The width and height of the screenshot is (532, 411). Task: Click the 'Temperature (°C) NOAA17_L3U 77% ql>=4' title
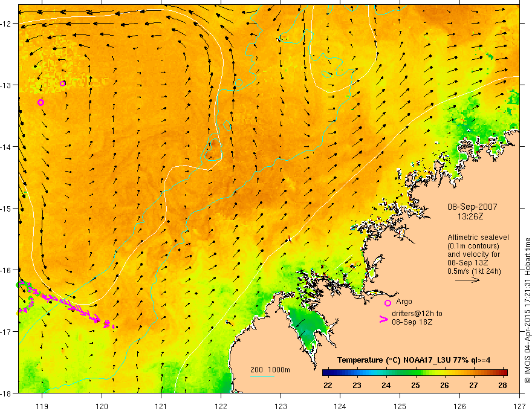pos(414,360)
